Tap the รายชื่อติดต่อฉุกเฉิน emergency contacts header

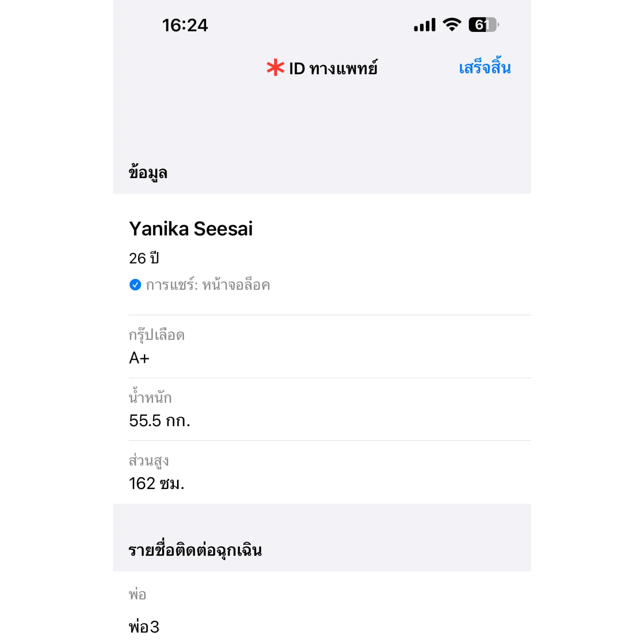[195, 550]
